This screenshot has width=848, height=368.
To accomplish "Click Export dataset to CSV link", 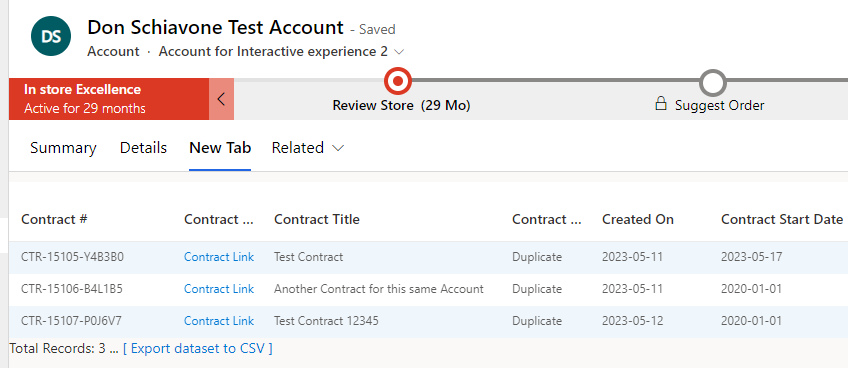I will 198,348.
